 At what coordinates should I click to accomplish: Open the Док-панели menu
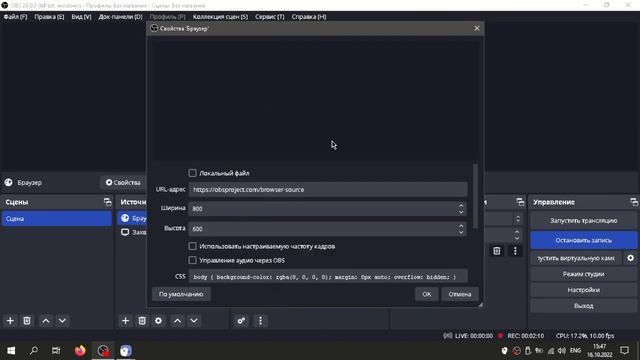click(120, 17)
